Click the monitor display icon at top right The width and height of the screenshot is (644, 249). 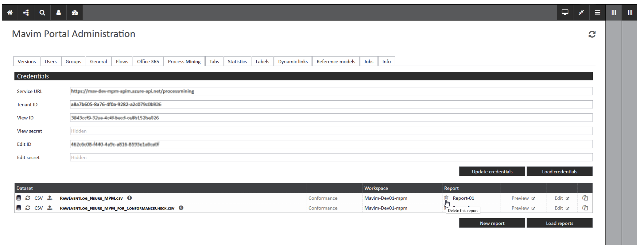tap(565, 13)
